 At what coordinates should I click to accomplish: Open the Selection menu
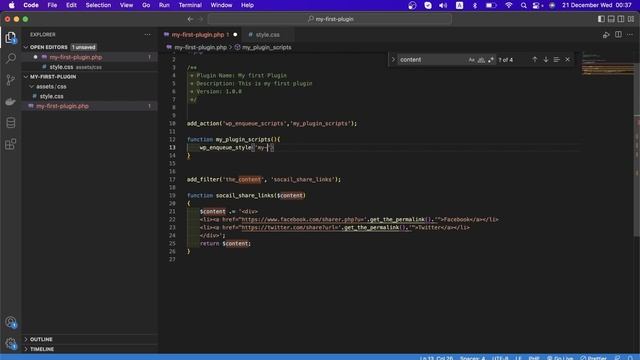tap(98, 5)
